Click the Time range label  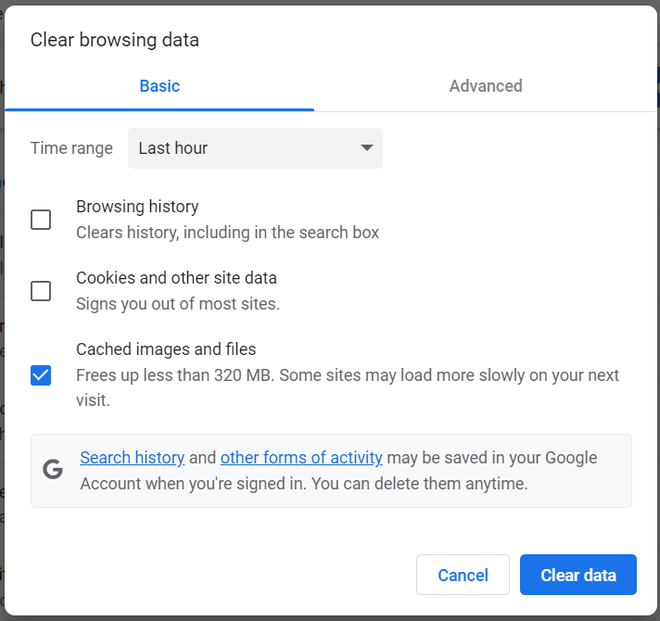[x=72, y=148]
